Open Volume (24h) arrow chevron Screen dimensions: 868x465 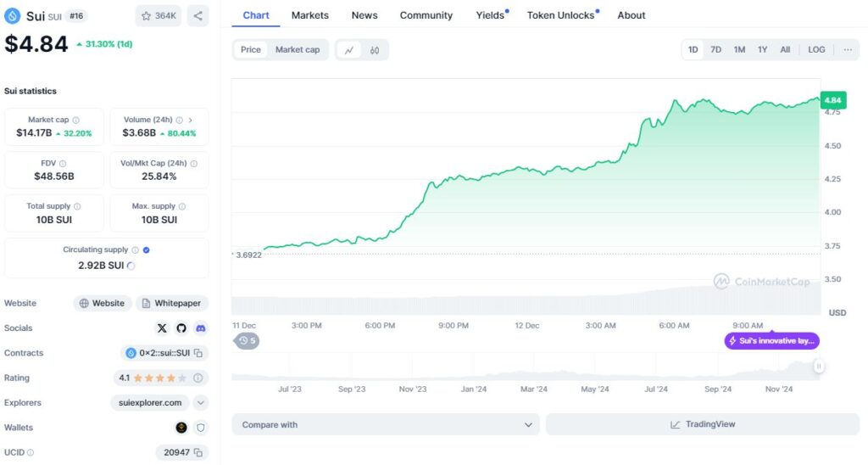pos(191,120)
